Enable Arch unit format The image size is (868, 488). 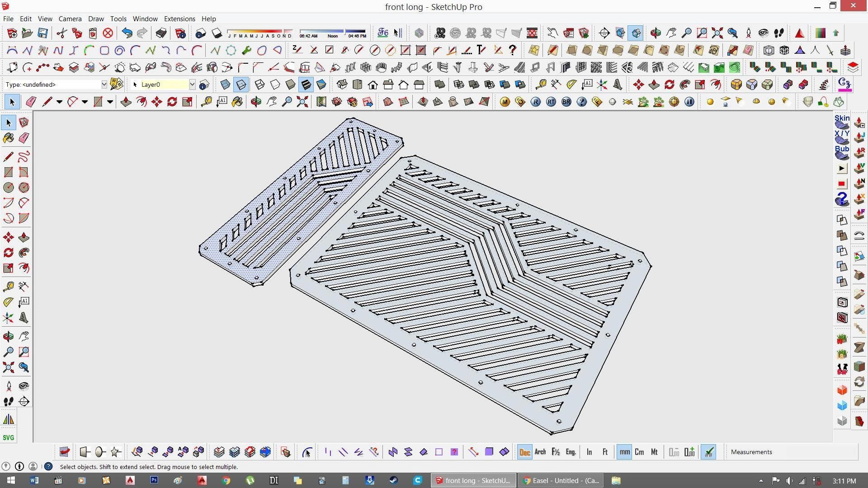(x=540, y=452)
